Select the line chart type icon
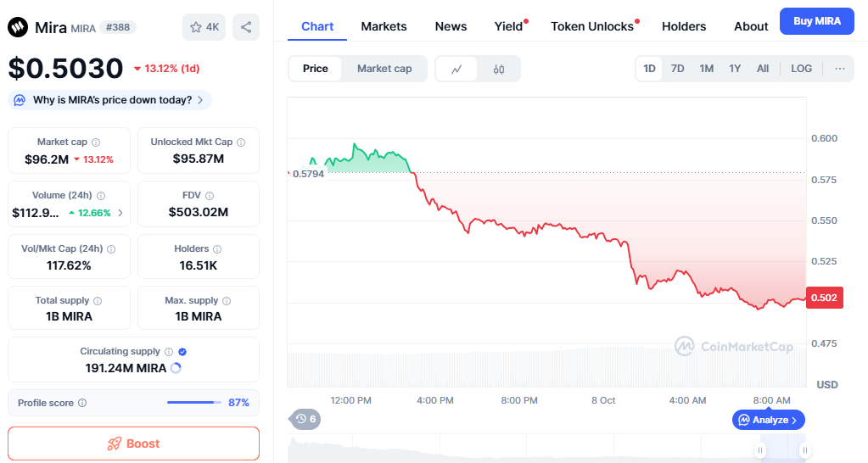Viewport: 868px width, 463px height. 456,69
